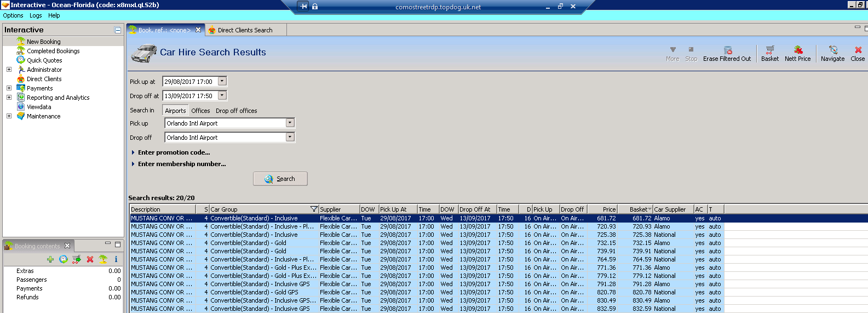
Task: Click the Car Group column filter funnel icon
Action: [x=314, y=209]
